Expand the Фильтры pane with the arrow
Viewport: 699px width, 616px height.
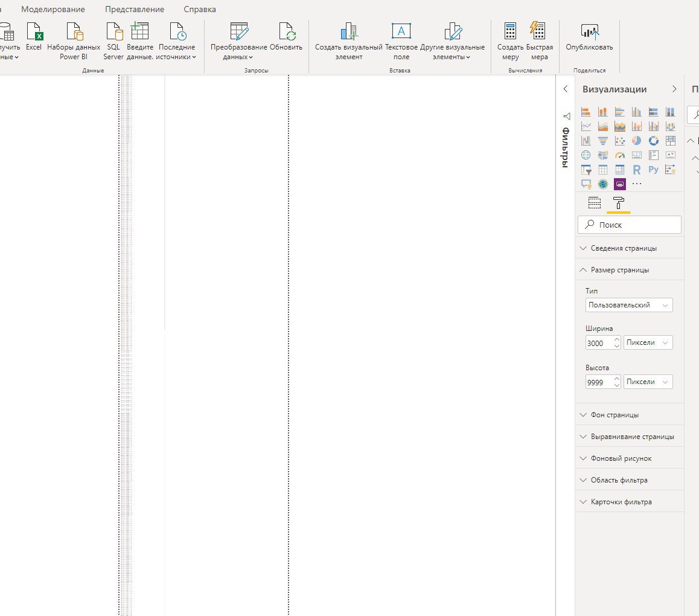[565, 89]
